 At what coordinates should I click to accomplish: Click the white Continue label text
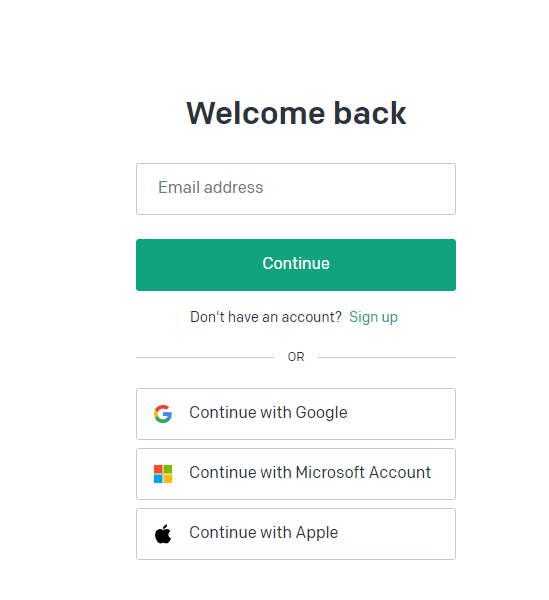296,263
